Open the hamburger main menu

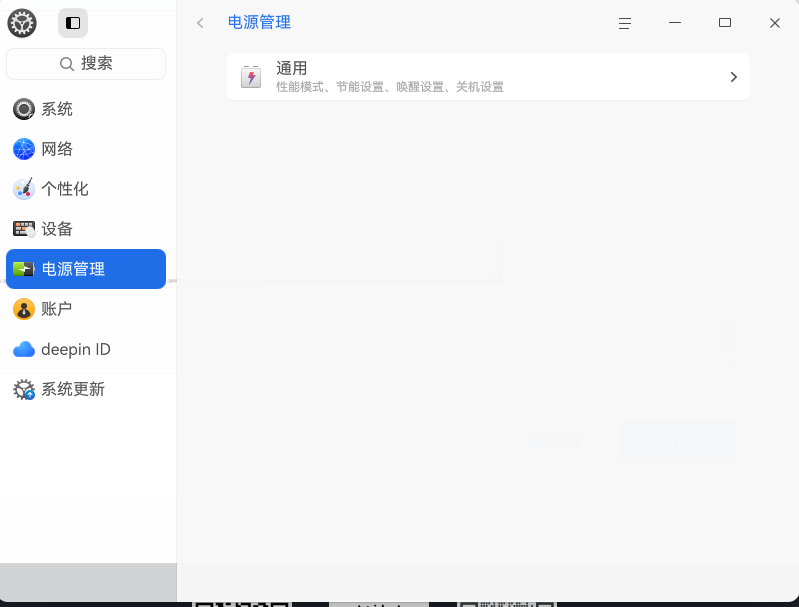point(625,23)
